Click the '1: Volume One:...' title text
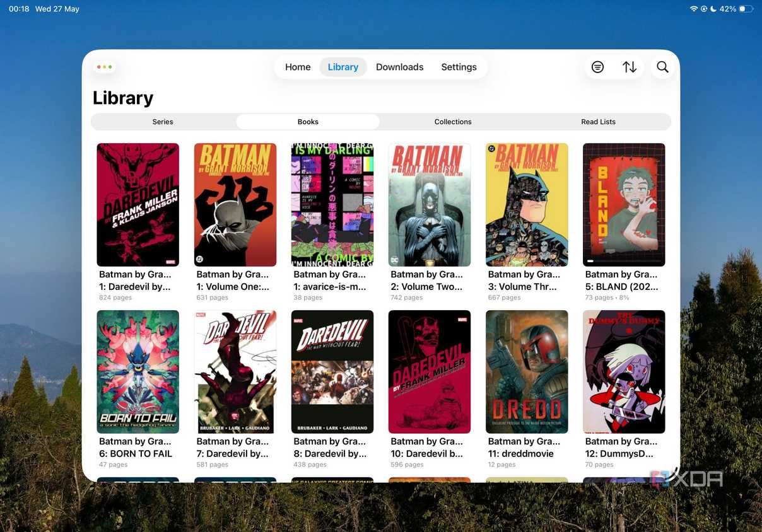The width and height of the screenshot is (762, 532). tap(233, 286)
